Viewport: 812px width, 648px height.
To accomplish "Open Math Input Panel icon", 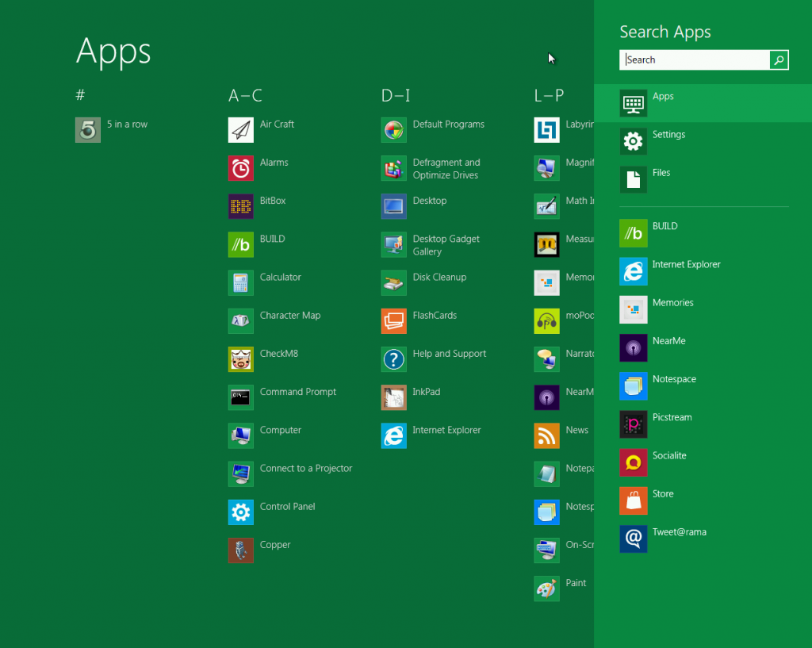I will click(x=547, y=206).
